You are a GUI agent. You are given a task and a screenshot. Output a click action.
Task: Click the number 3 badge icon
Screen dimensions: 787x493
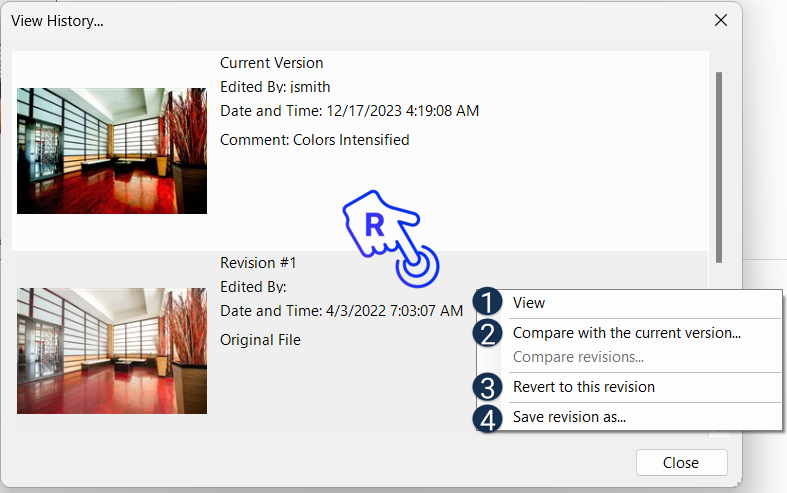pyautogui.click(x=487, y=388)
